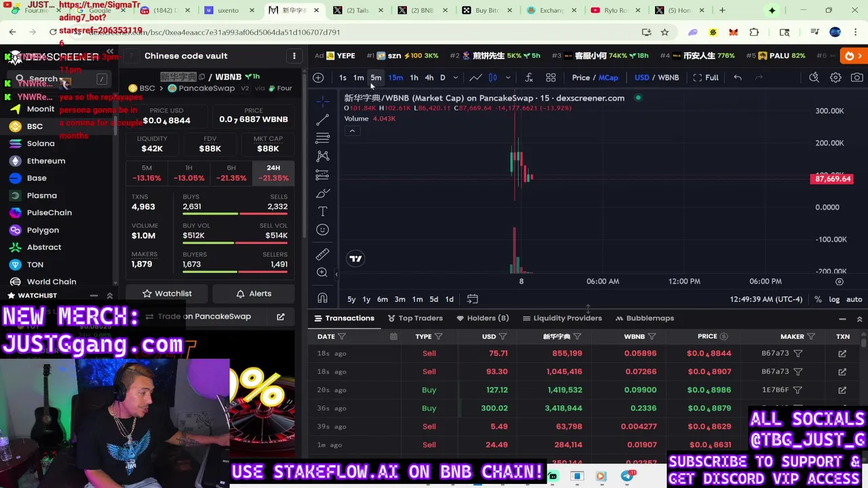Toggle the percent scale mode
This screenshot has height=488, width=868.
(x=818, y=299)
